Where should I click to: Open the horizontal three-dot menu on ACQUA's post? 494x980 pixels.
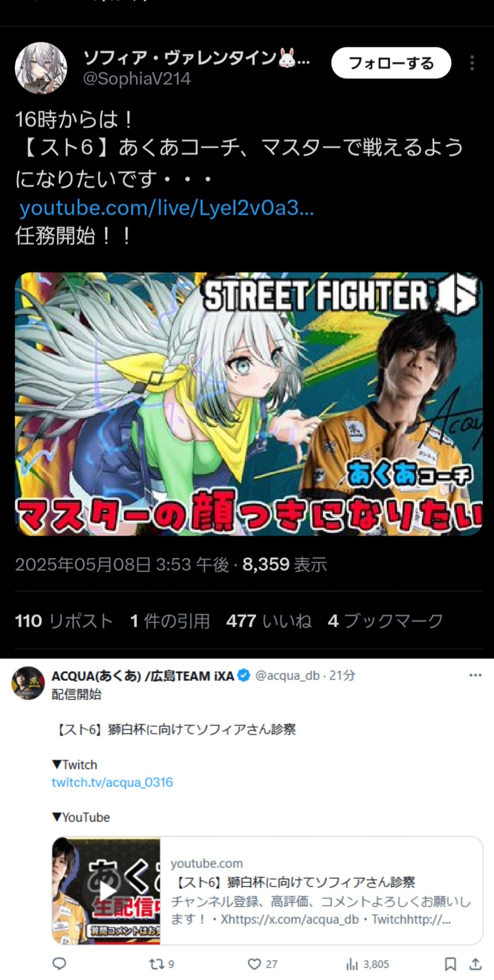coord(475,675)
